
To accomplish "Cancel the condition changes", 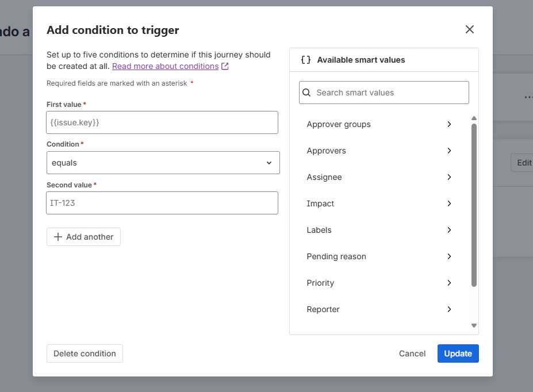I will pos(412,353).
